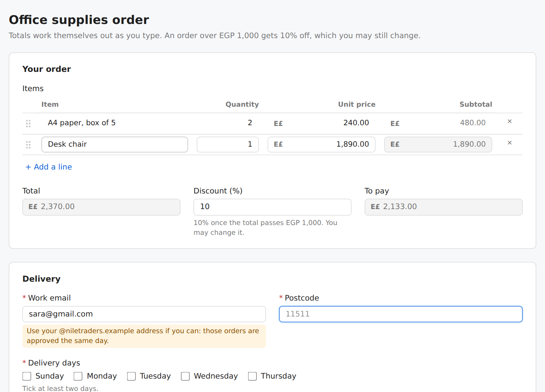Edit the Desk chair item name field

tap(115, 144)
